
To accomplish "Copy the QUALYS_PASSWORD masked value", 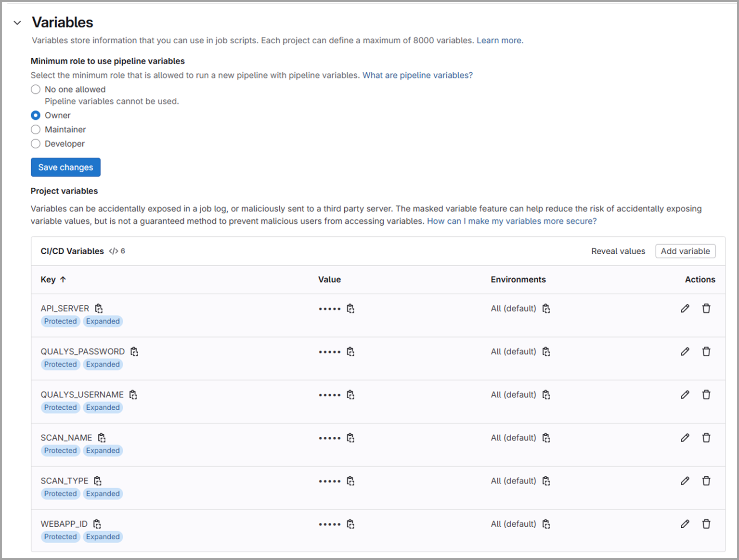I will 350,352.
